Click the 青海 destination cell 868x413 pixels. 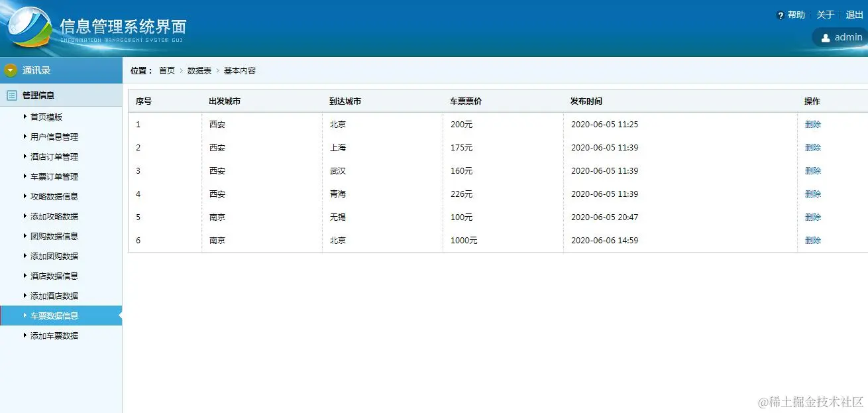(x=338, y=194)
